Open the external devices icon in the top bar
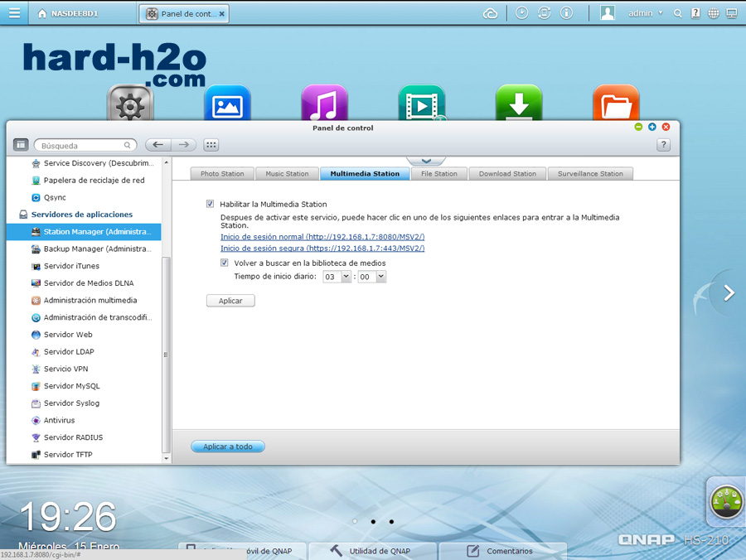The image size is (746, 560). [544, 13]
